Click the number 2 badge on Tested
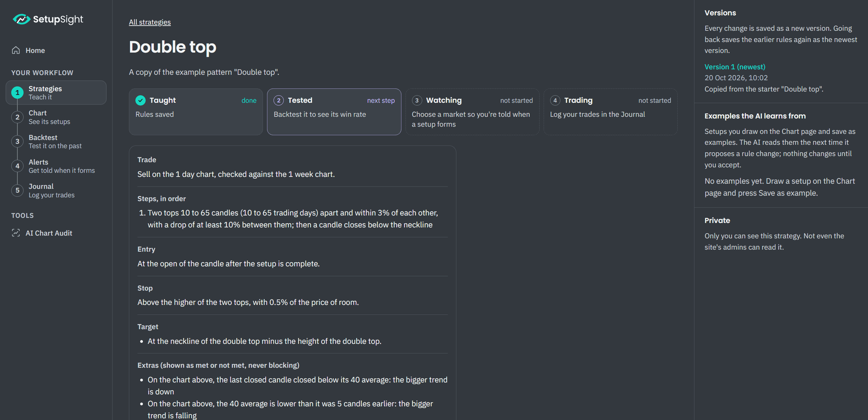868x420 pixels. pos(279,100)
